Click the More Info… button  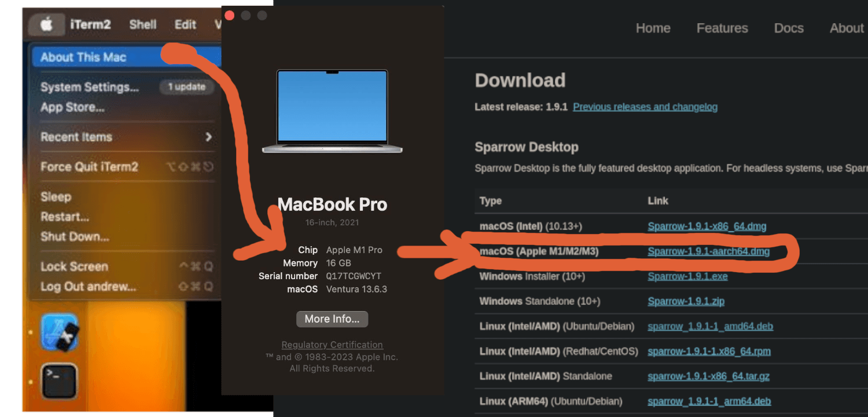click(332, 319)
